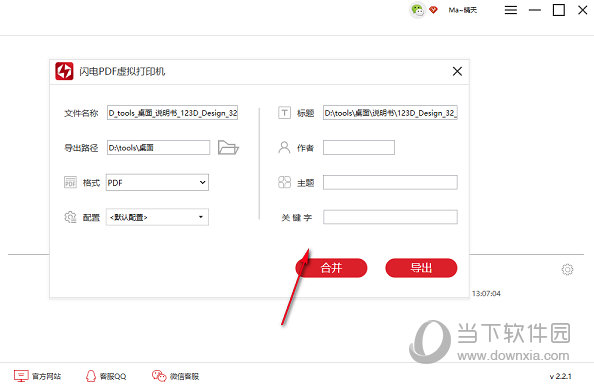Click the person icon beside 作者

point(284,147)
